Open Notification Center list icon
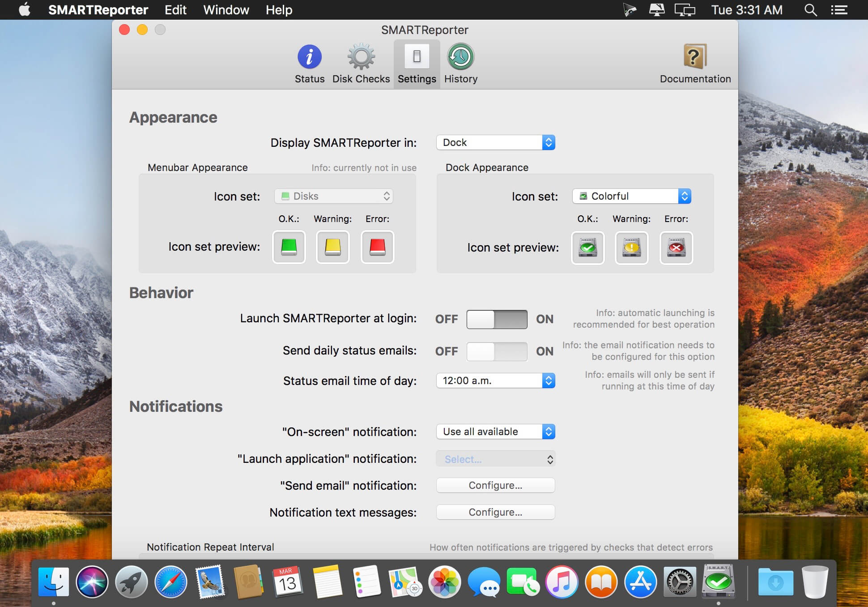This screenshot has height=607, width=868. coord(839,10)
